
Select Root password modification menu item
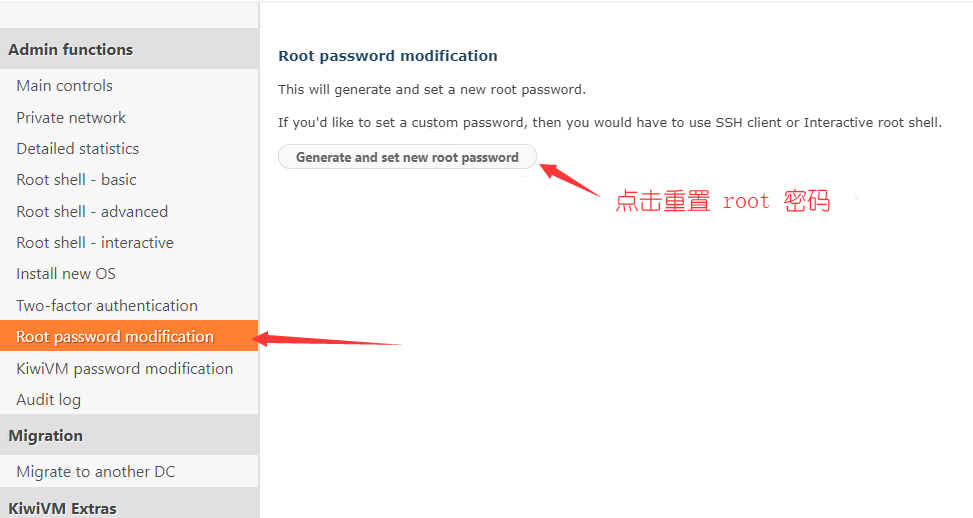click(129, 336)
